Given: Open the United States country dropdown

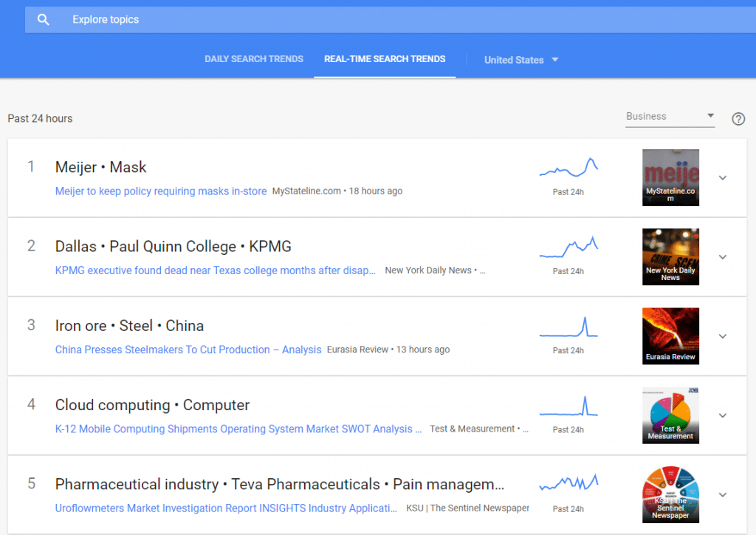Looking at the screenshot, I should tap(520, 60).
